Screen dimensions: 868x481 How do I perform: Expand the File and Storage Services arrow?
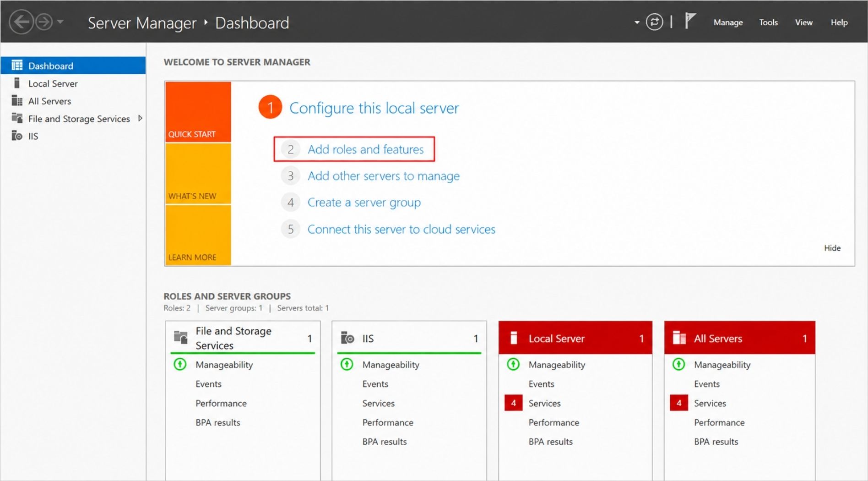tap(140, 118)
